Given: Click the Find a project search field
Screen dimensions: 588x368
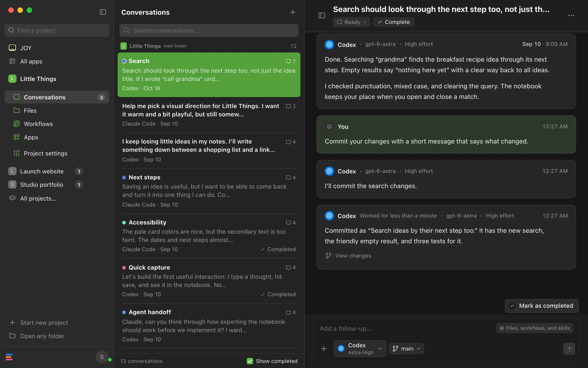Looking at the screenshot, I should (57, 30).
